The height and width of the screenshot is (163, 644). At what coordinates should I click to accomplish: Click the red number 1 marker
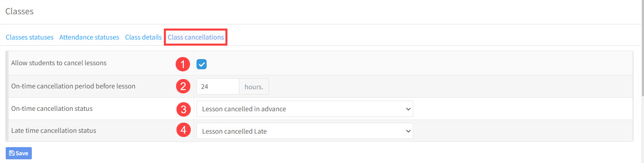pyautogui.click(x=183, y=64)
